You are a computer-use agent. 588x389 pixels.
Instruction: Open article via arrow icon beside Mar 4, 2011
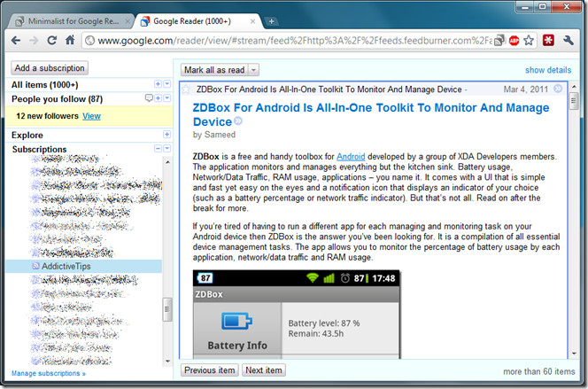click(558, 89)
